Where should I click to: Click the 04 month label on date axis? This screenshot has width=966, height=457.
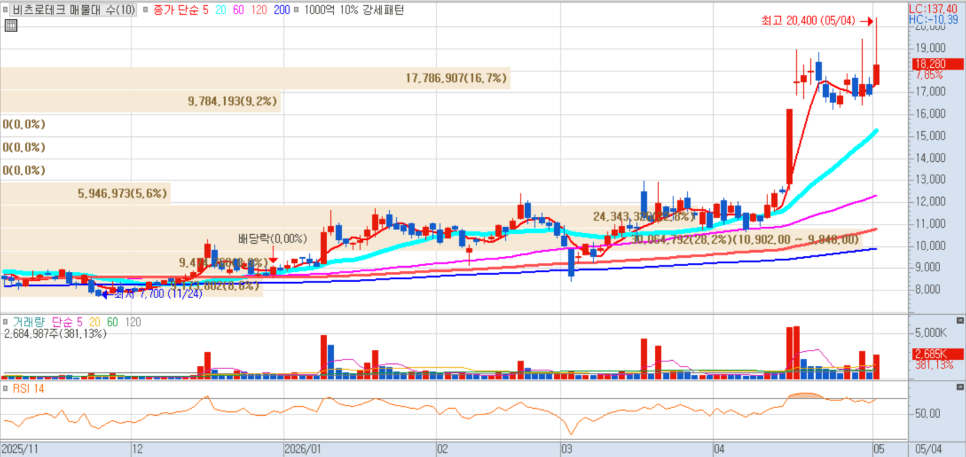point(720,449)
